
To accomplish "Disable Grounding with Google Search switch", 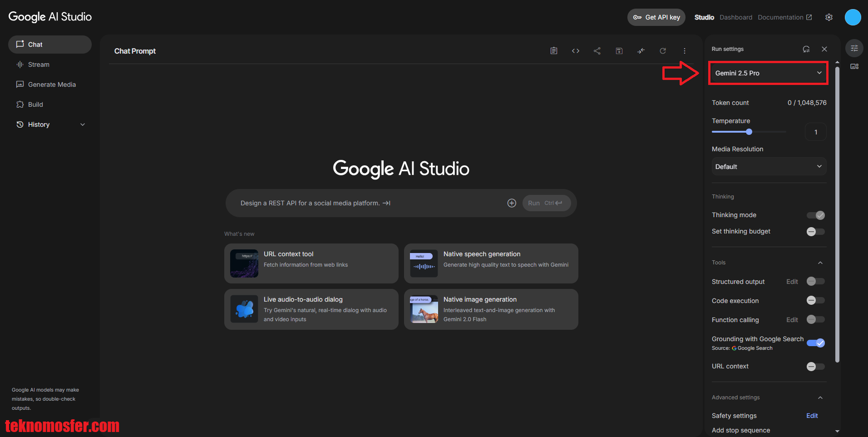I will tap(816, 343).
